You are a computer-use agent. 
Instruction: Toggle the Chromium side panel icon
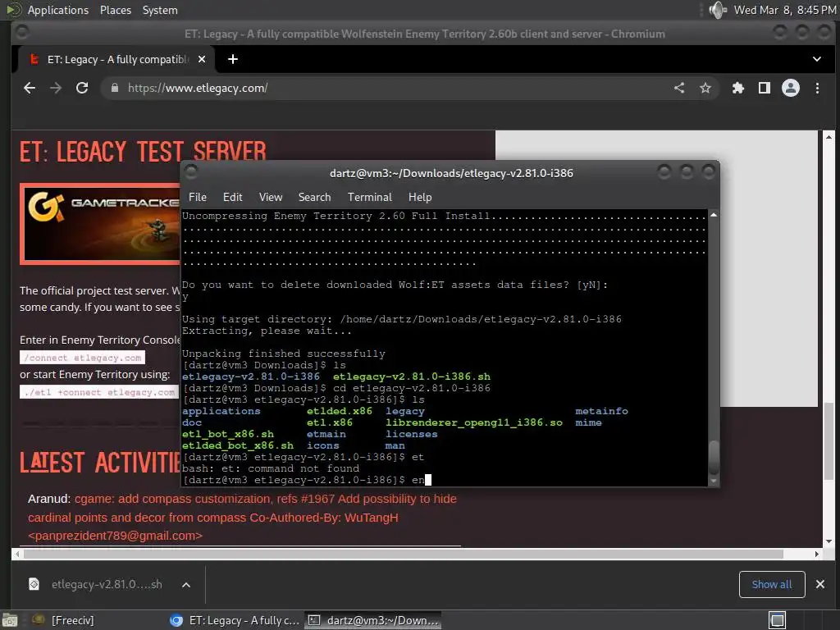pyautogui.click(x=765, y=88)
